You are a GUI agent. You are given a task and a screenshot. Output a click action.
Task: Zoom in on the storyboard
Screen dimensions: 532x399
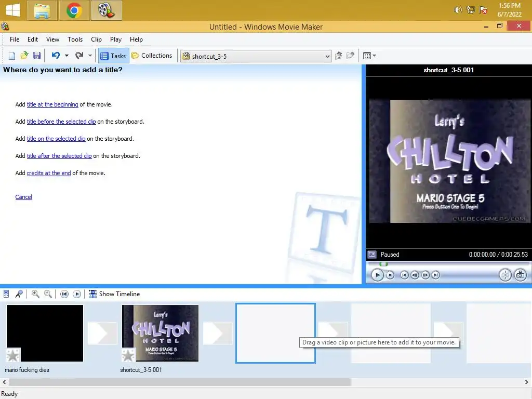(x=35, y=294)
